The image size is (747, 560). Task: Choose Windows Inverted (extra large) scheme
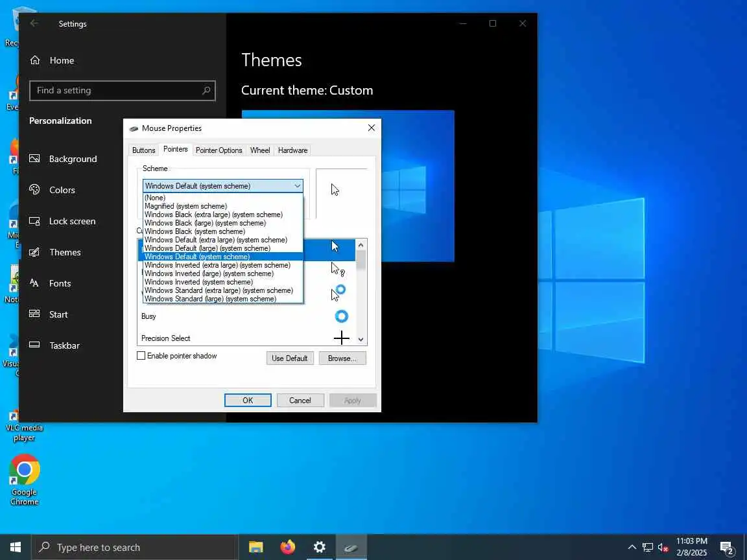click(223, 265)
